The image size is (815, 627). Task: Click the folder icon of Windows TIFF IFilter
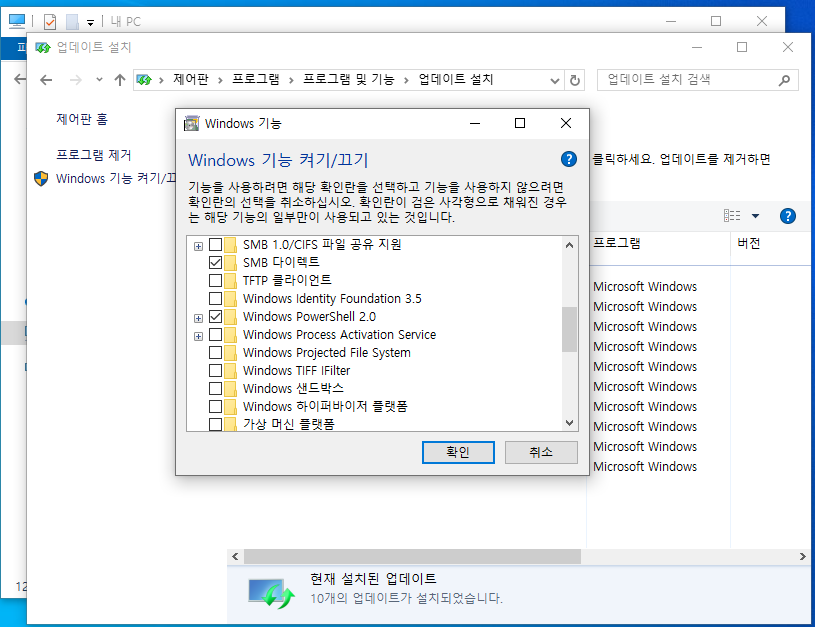[x=231, y=371]
